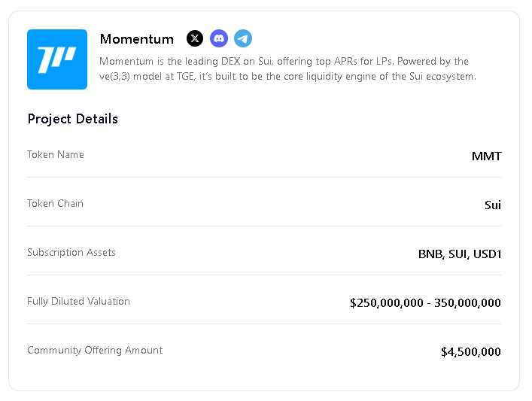Select the BNB, SUI, USD1 assets value

[460, 254]
